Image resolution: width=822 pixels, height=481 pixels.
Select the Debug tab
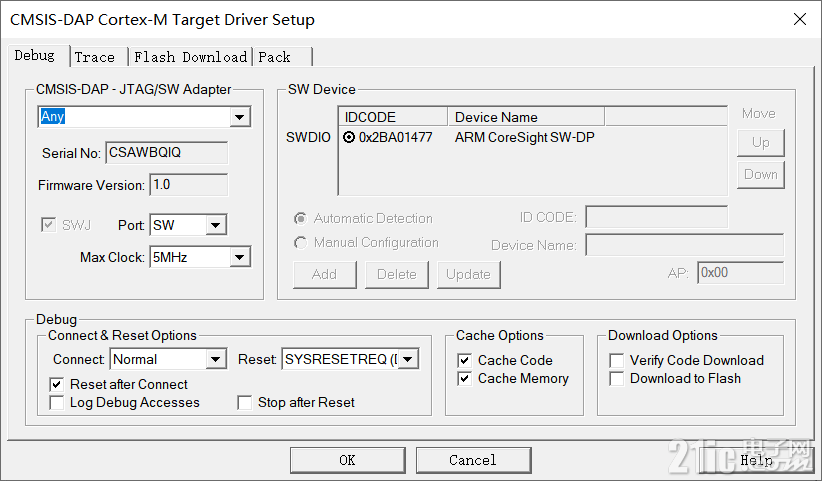pos(38,55)
